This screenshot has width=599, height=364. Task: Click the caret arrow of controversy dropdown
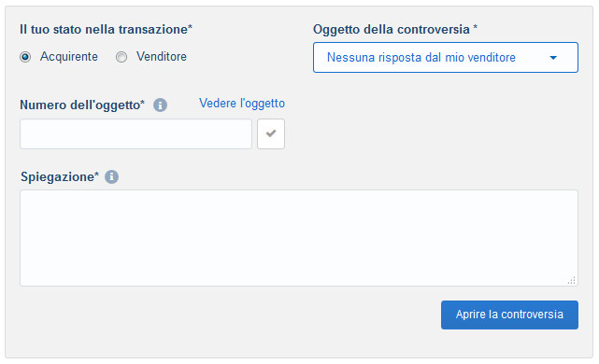tap(553, 58)
